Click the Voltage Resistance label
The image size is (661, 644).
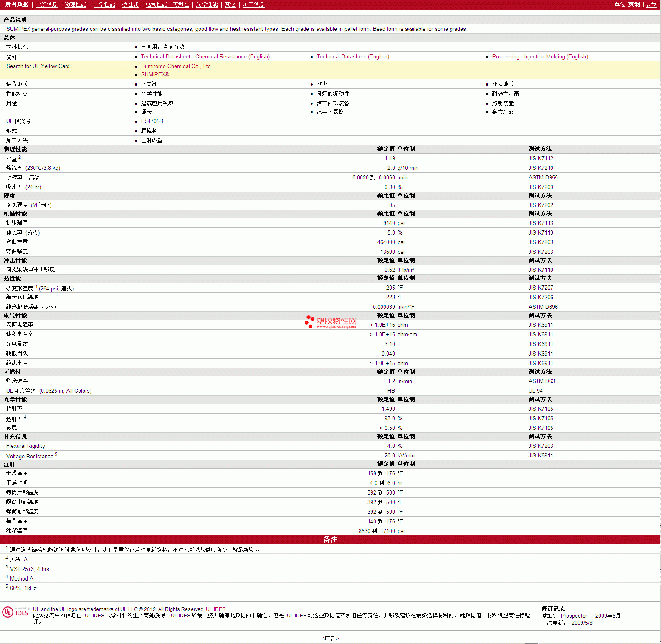click(x=30, y=457)
